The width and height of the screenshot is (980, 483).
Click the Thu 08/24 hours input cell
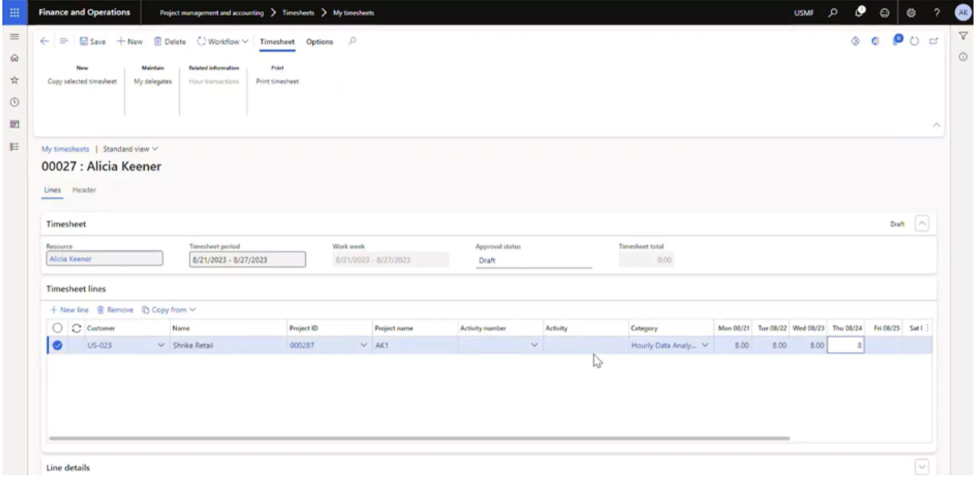tap(846, 345)
